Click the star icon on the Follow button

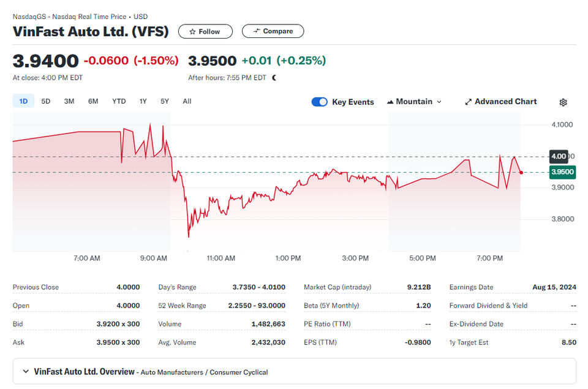192,31
